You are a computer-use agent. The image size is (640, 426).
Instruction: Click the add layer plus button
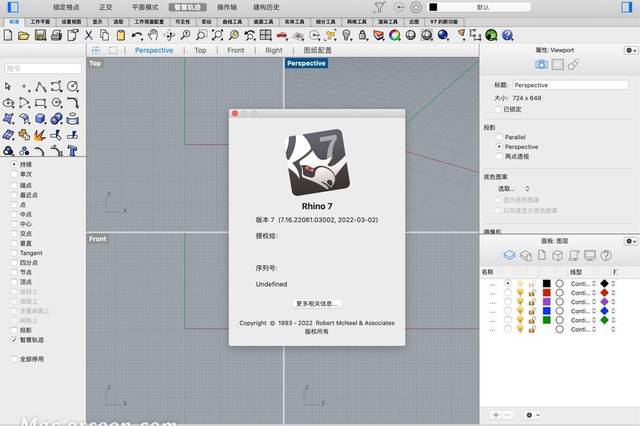496,415
